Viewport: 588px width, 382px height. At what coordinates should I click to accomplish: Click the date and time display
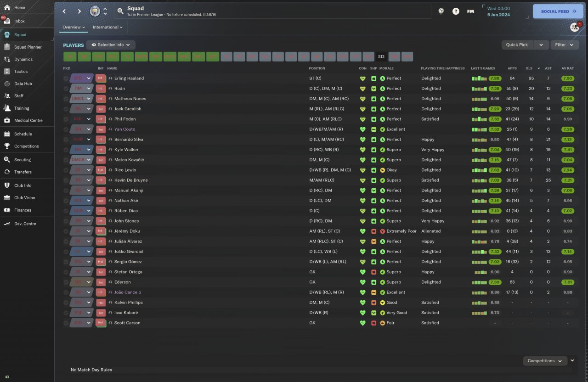point(498,11)
